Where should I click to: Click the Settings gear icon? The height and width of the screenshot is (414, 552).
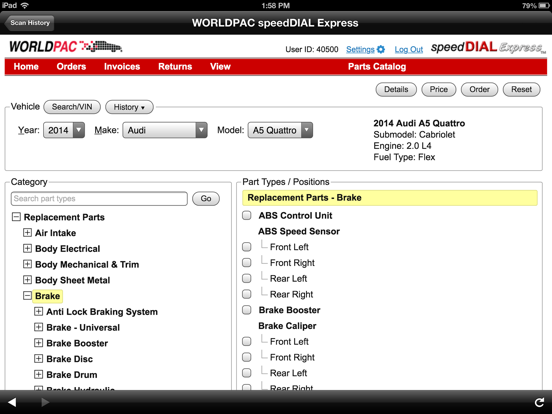click(381, 49)
